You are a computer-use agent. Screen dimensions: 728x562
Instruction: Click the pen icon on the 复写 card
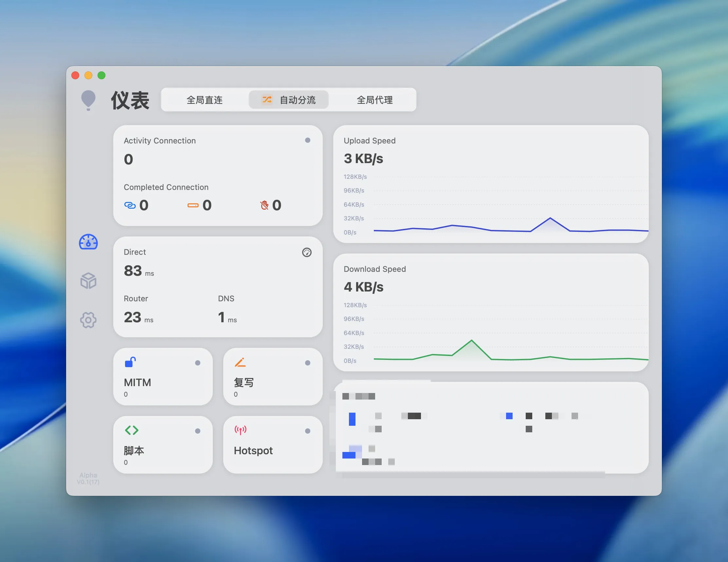[241, 363]
